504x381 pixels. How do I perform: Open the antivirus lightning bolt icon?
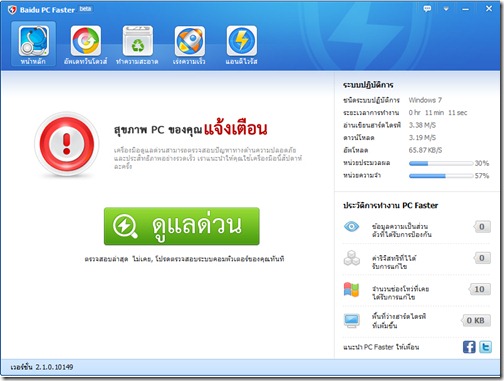pyautogui.click(x=242, y=41)
